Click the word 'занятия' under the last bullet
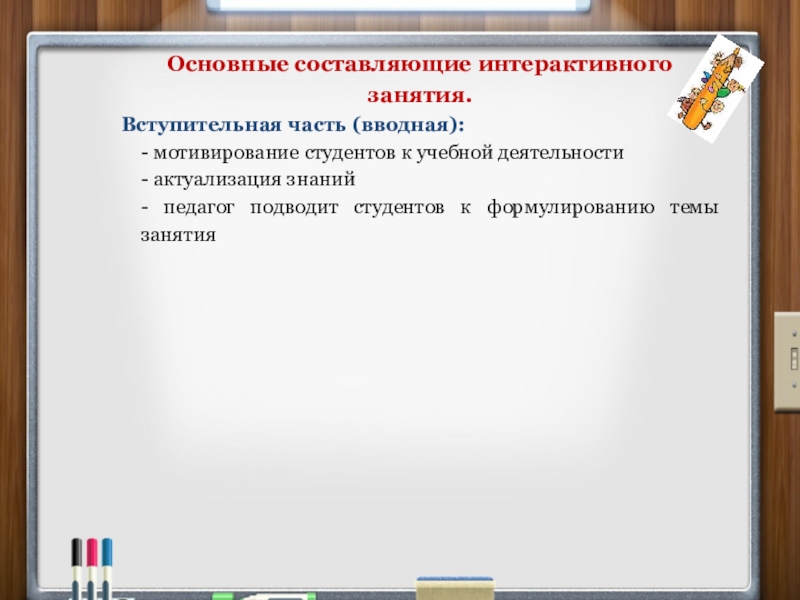The width and height of the screenshot is (800, 600). (x=178, y=235)
